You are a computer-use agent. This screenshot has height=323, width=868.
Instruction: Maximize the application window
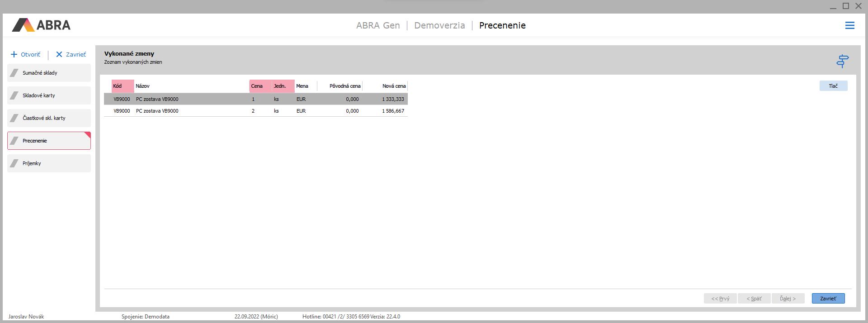pyautogui.click(x=845, y=6)
